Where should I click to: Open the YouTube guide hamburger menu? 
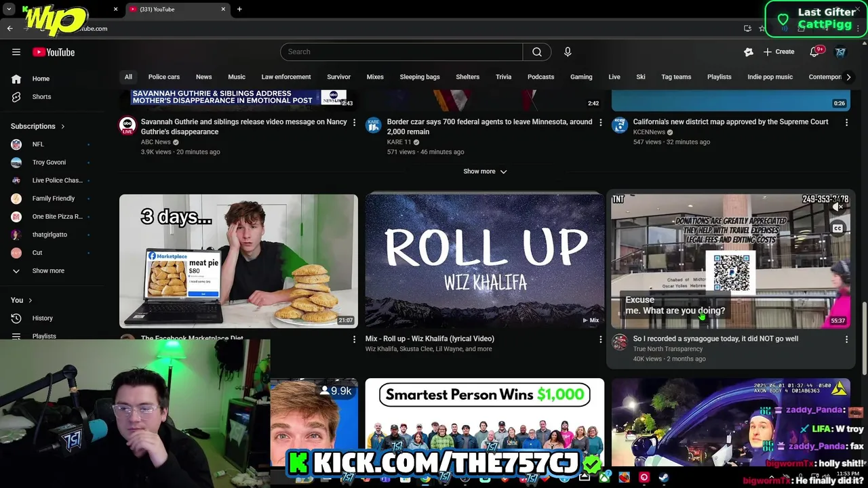(16, 52)
